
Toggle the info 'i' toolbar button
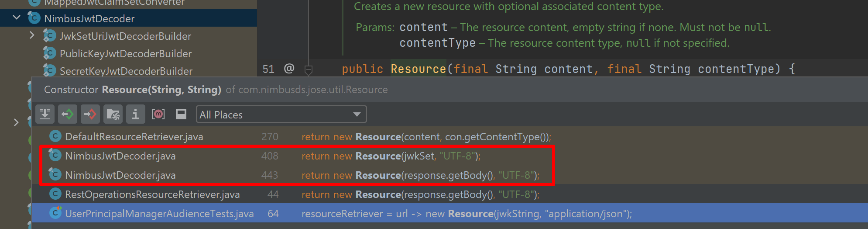pos(136,114)
